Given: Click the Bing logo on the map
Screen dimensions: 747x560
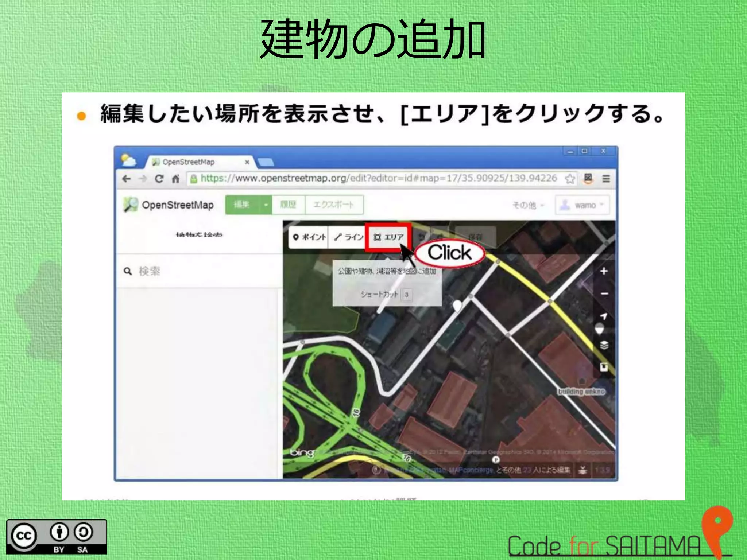Looking at the screenshot, I should [x=302, y=453].
